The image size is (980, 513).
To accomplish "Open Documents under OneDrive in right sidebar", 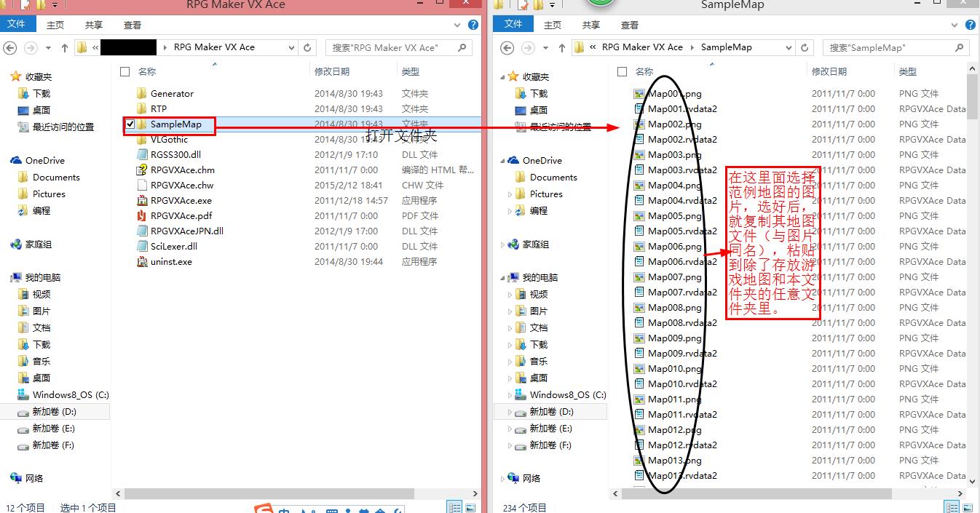I will pos(553,177).
